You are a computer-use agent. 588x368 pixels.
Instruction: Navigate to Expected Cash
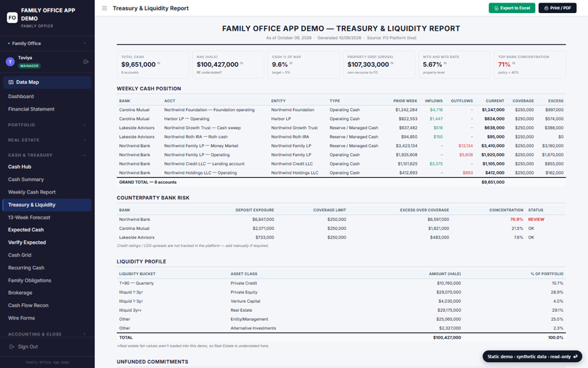coord(26,229)
